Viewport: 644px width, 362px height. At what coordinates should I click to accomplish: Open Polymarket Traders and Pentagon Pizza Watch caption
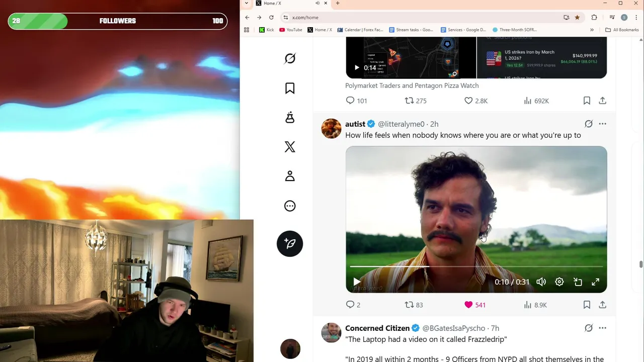412,85
